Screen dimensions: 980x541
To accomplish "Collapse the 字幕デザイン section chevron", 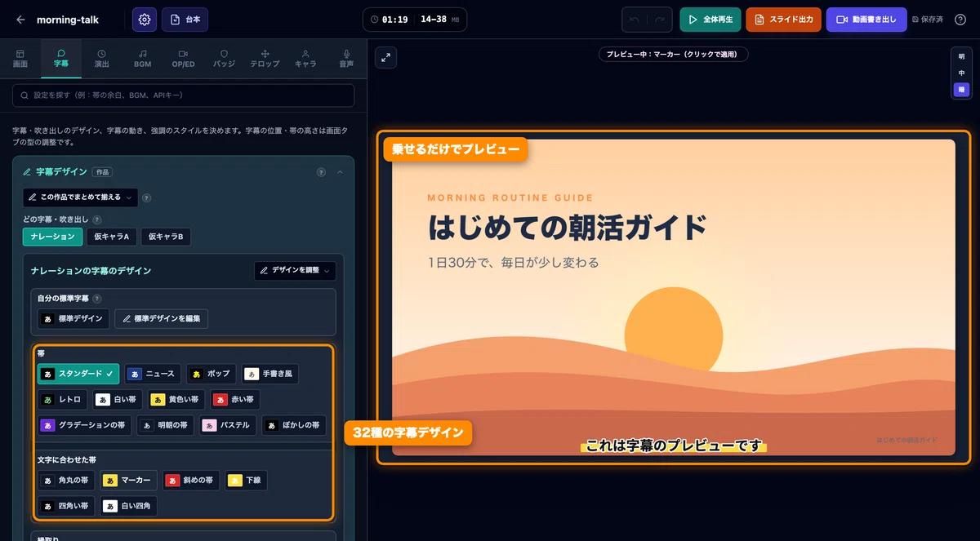I will (341, 172).
